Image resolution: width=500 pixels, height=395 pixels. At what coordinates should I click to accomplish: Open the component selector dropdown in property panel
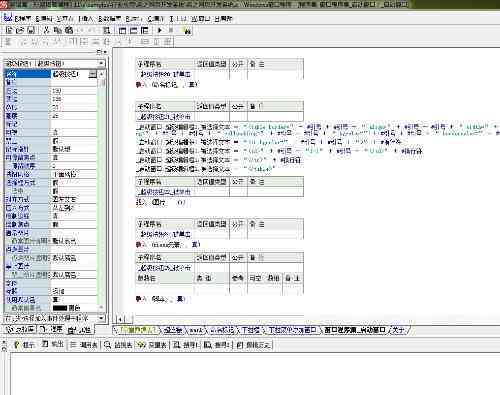101,63
